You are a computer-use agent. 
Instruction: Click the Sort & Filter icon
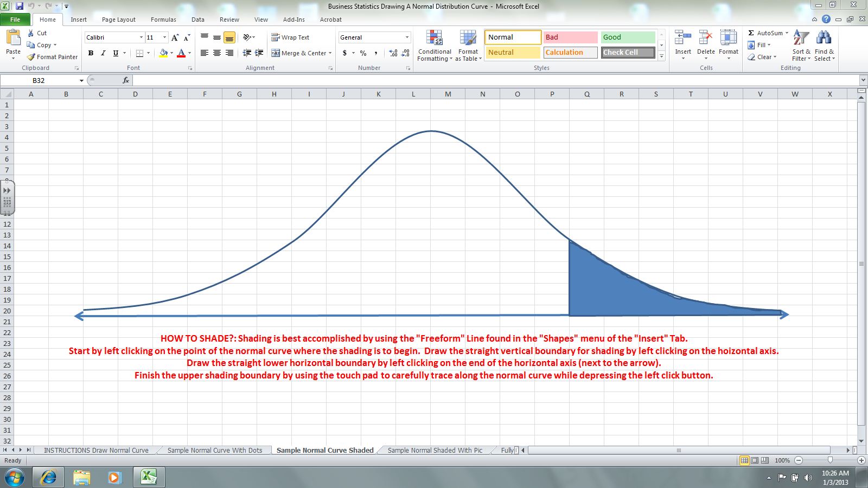801,38
